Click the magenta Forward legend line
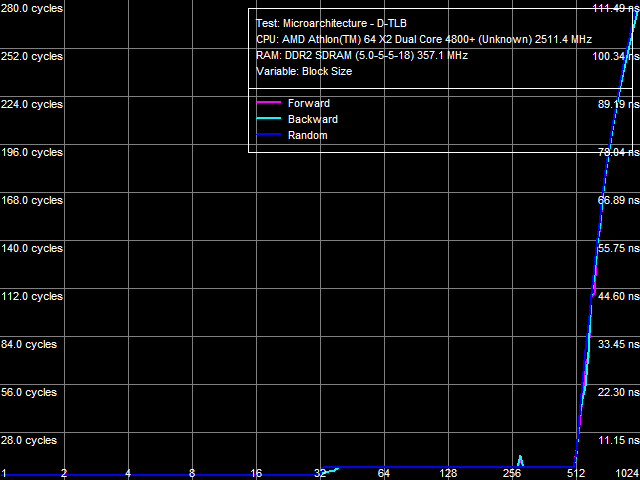The height and width of the screenshot is (480, 640). [x=268, y=103]
